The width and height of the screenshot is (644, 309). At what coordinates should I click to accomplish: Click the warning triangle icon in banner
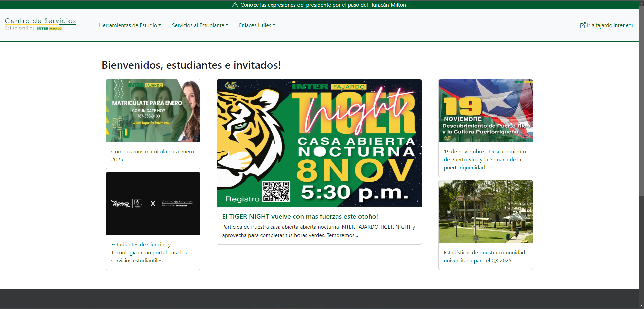tap(235, 5)
